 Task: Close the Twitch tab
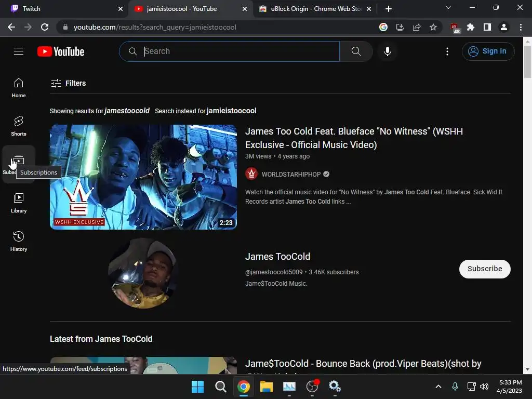(121, 9)
